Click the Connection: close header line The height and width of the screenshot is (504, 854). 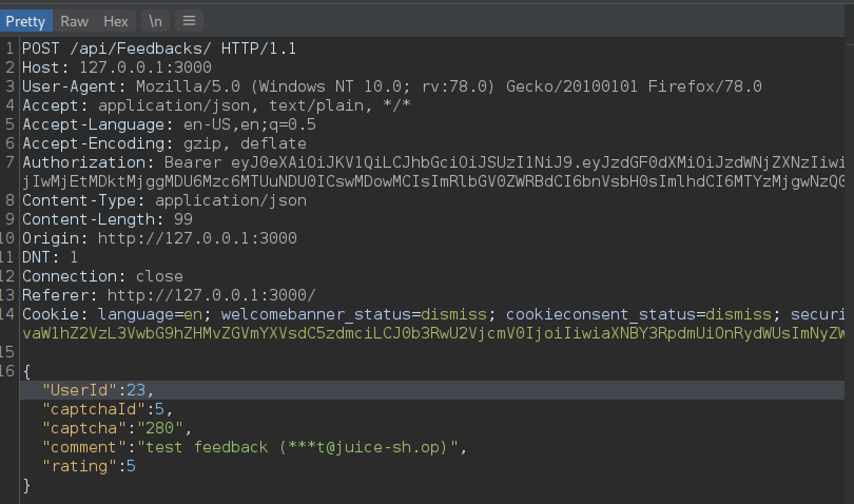click(x=102, y=276)
